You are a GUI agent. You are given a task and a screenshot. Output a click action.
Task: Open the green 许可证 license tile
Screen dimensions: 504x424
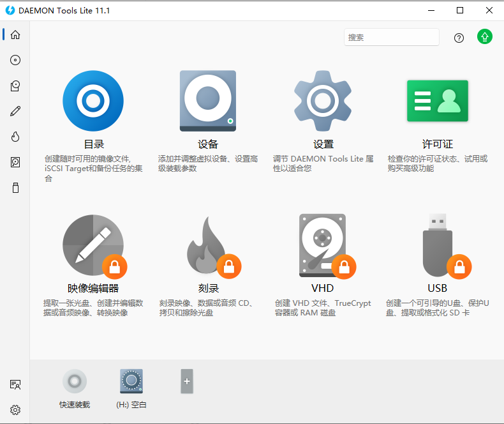tap(438, 101)
